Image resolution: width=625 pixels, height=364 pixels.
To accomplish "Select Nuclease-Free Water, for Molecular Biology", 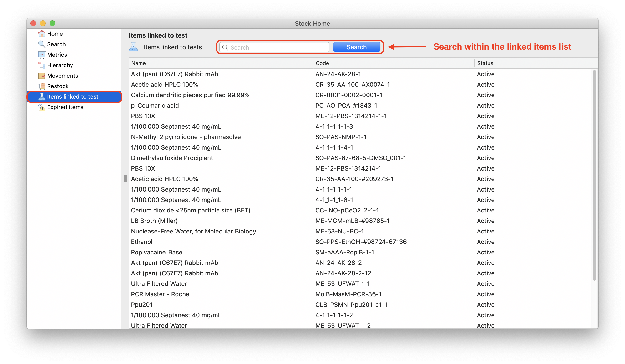I will pos(360,231).
